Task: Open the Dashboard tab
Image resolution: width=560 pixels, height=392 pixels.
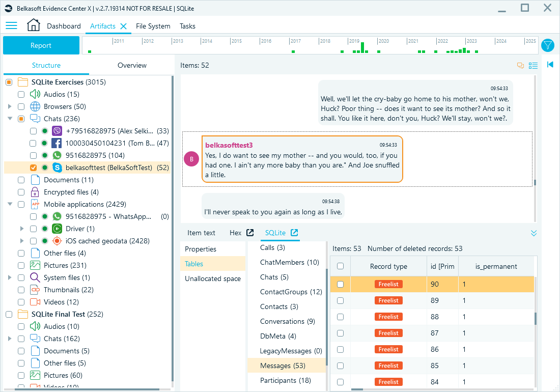Action: pyautogui.click(x=64, y=26)
